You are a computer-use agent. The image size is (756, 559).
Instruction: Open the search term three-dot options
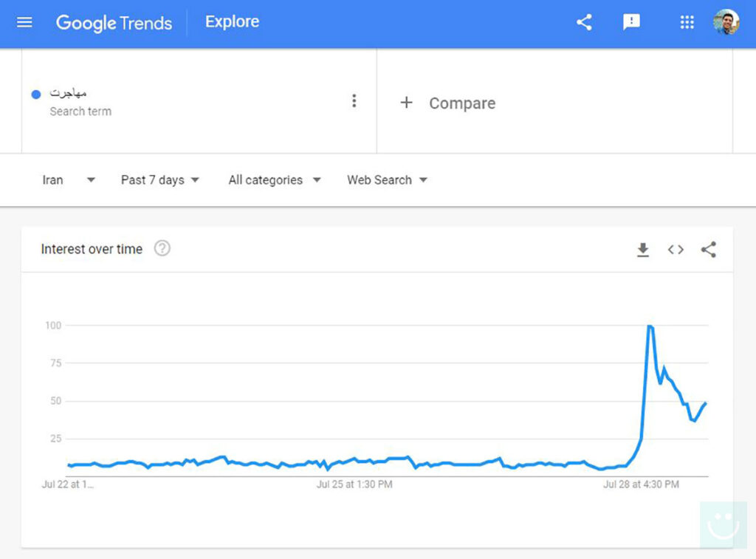pyautogui.click(x=354, y=101)
